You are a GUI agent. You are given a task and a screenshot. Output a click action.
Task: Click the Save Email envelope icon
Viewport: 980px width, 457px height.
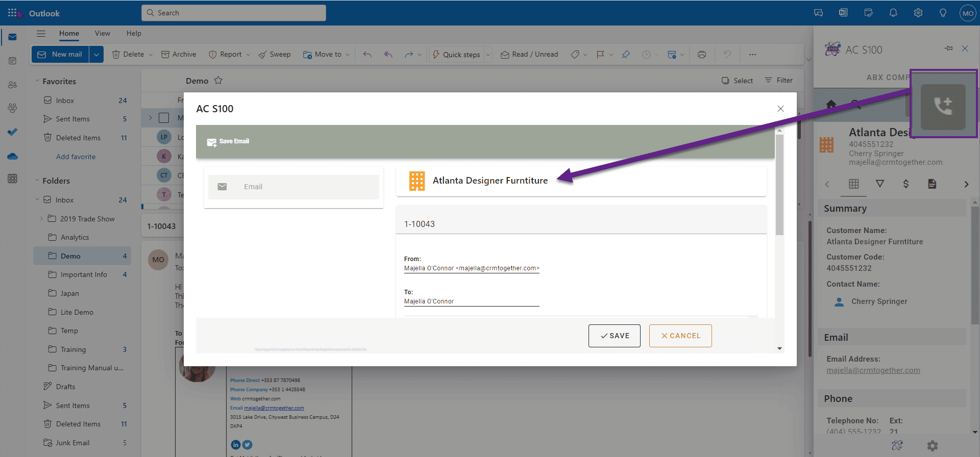point(211,142)
